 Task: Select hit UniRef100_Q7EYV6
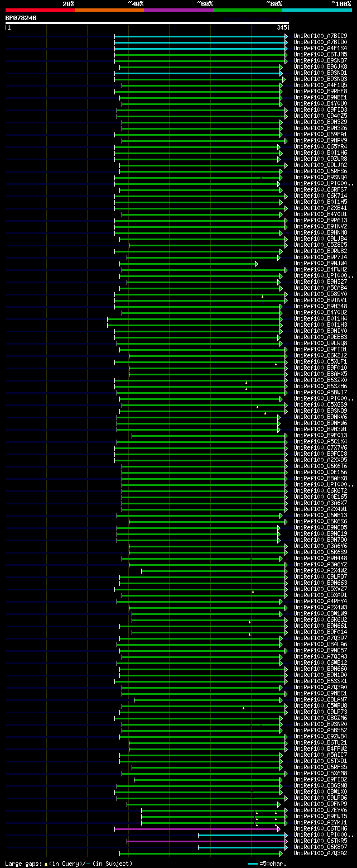pos(320,810)
